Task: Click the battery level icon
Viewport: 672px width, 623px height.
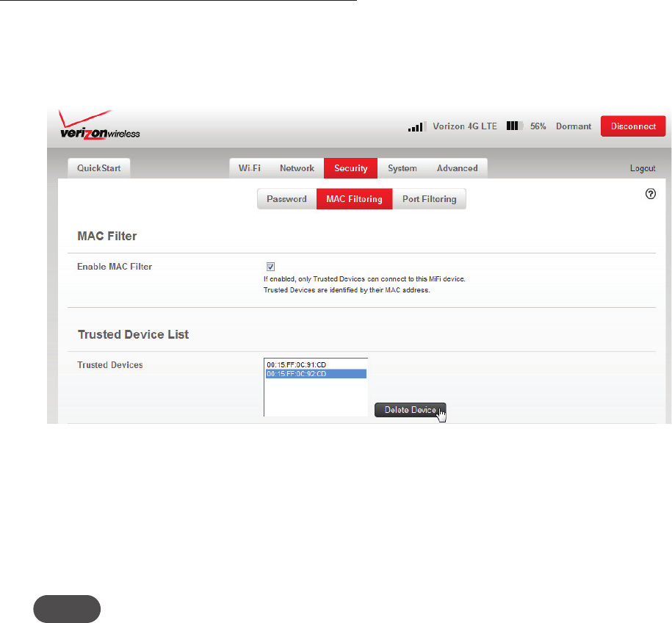Action: pyautogui.click(x=514, y=126)
